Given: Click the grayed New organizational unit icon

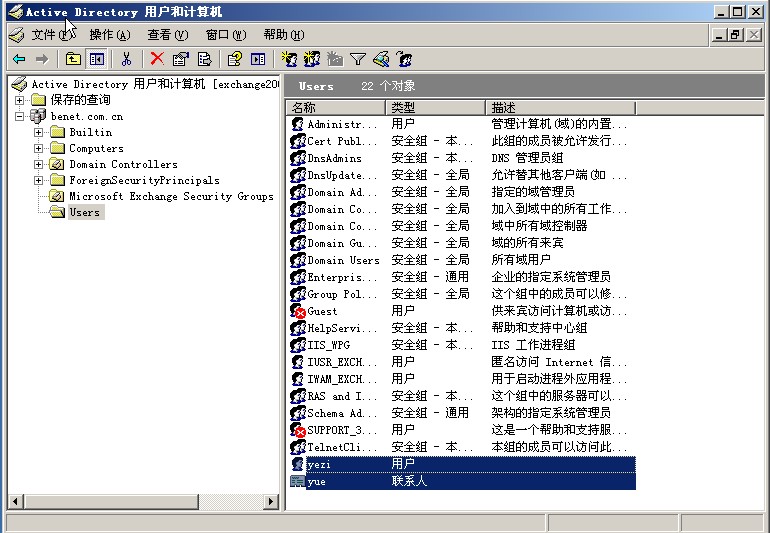Looking at the screenshot, I should (x=335, y=59).
